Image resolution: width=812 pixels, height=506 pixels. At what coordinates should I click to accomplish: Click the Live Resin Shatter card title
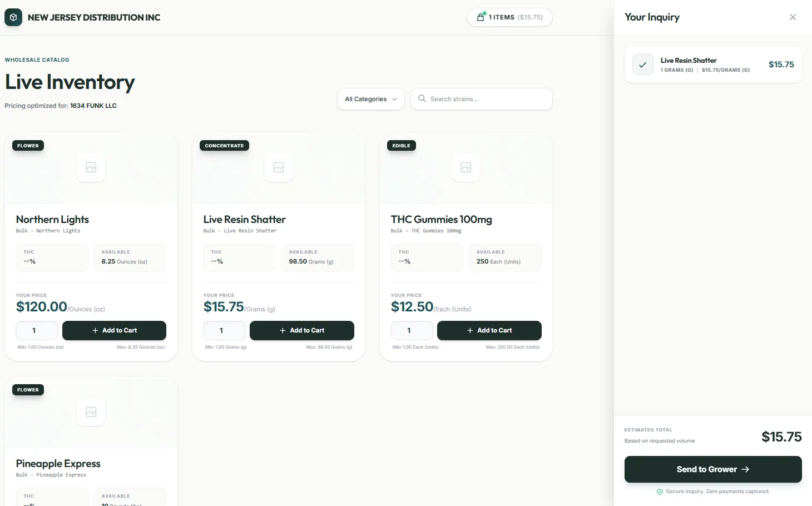244,220
